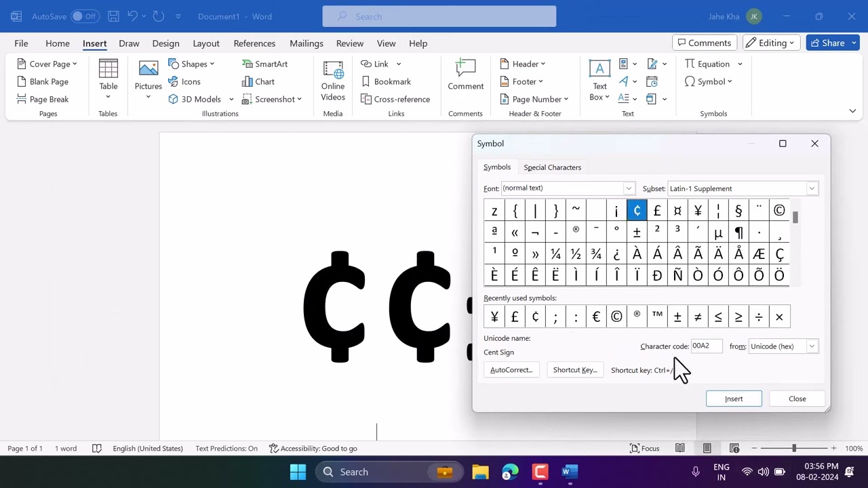
Task: Click the Insert button in Symbol dialog
Action: (x=734, y=399)
